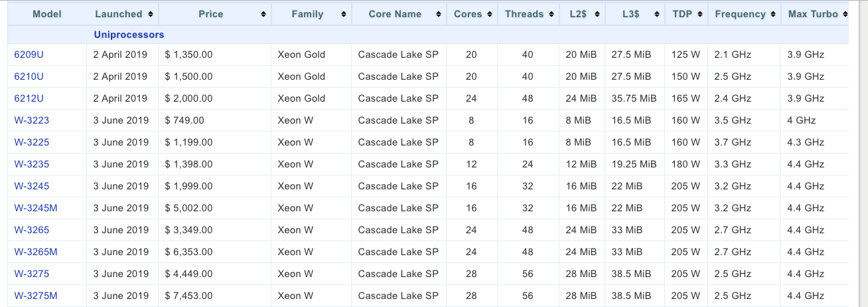
Task: Sort by Price column sort arrows
Action: 263,14
